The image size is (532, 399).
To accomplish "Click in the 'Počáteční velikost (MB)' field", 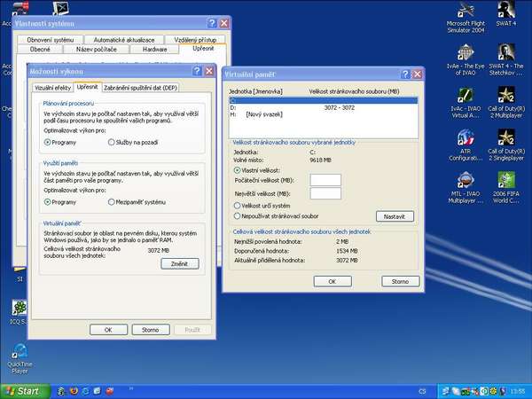I will [x=325, y=180].
